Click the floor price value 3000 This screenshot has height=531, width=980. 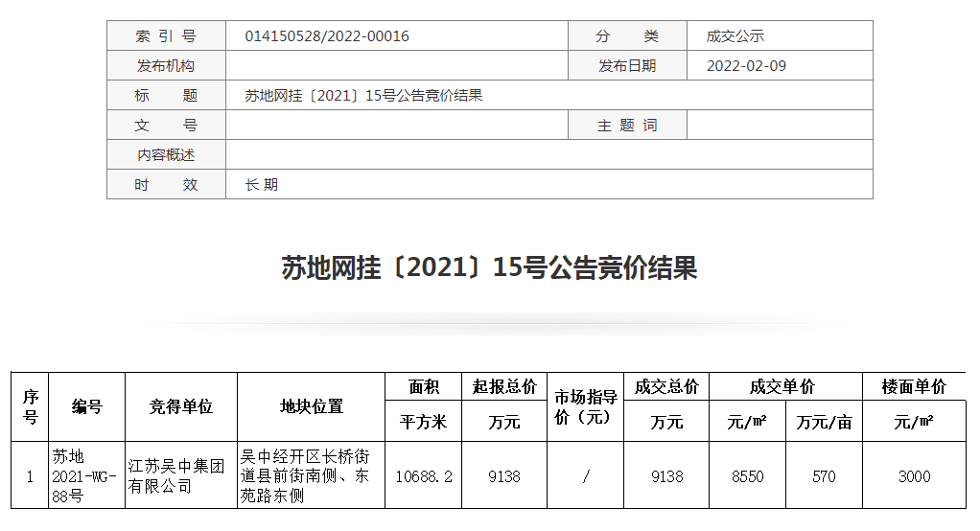(913, 476)
